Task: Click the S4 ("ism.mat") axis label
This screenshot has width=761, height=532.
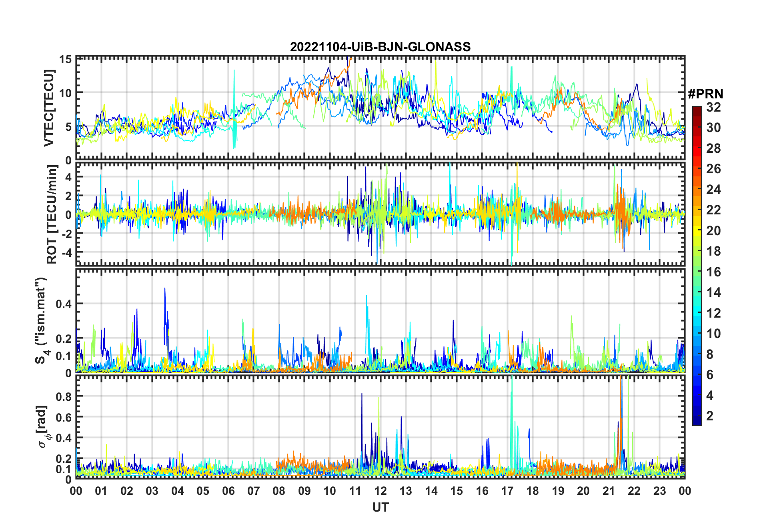Action: 42,321
